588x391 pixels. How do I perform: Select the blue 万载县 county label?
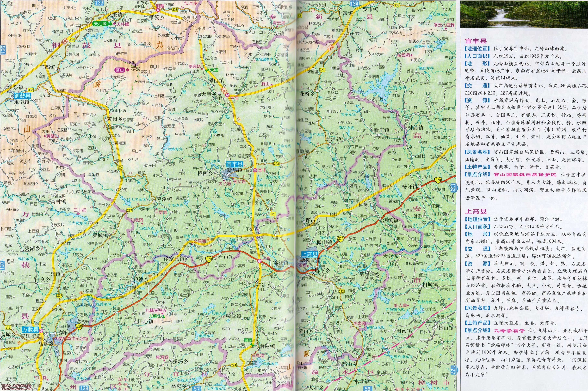pyautogui.click(x=30, y=330)
